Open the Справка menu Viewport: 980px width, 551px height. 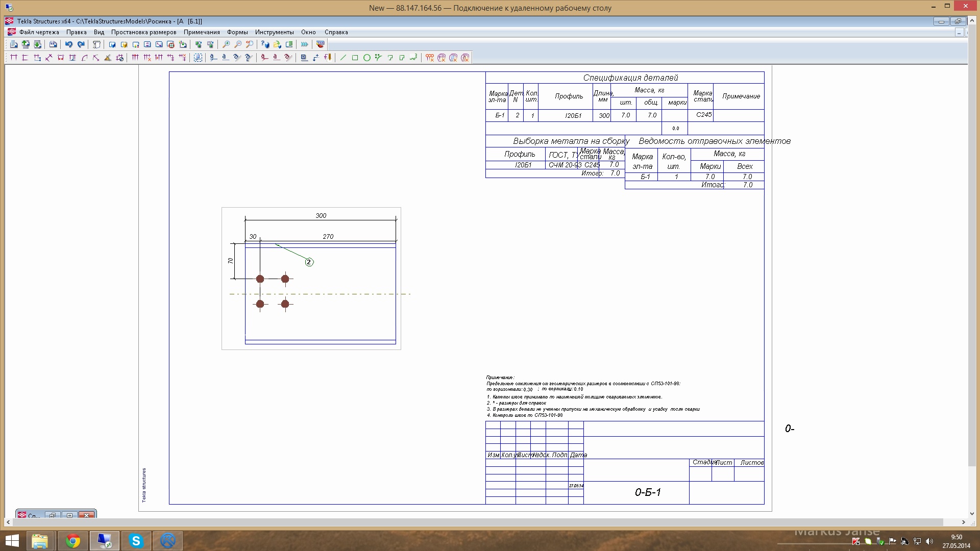coord(336,32)
